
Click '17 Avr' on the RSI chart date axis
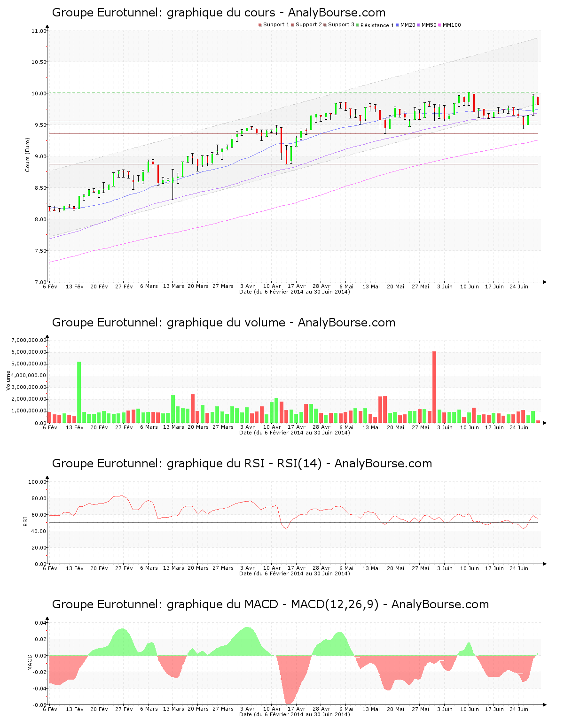point(297,568)
